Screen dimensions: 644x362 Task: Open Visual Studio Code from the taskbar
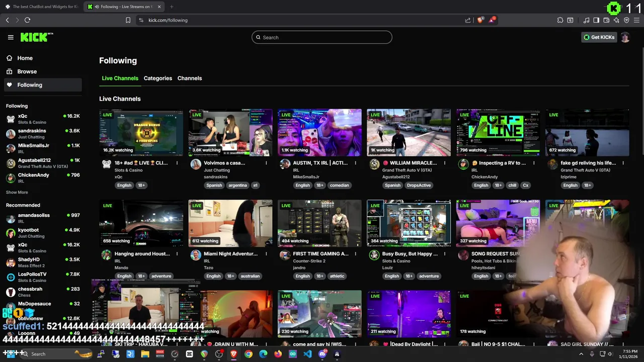307,354
